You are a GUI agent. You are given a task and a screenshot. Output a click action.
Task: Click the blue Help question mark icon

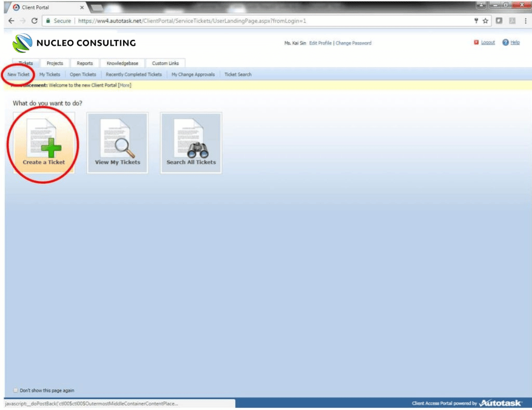tap(505, 43)
